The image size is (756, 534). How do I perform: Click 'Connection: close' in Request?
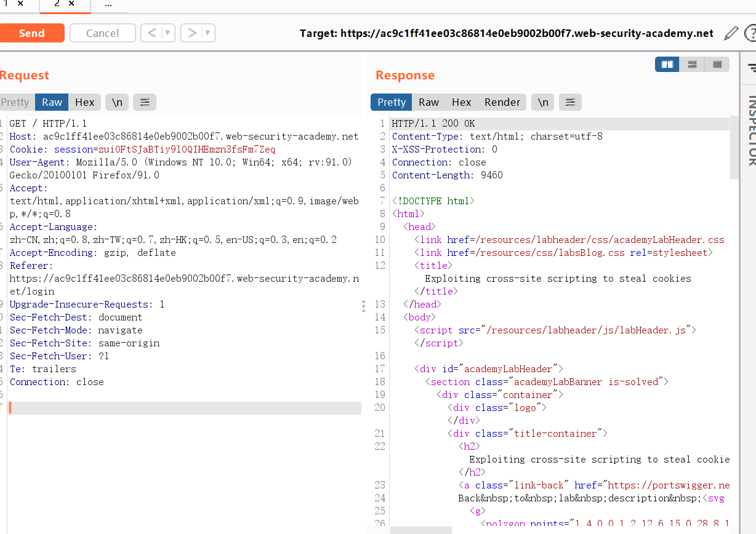57,382
